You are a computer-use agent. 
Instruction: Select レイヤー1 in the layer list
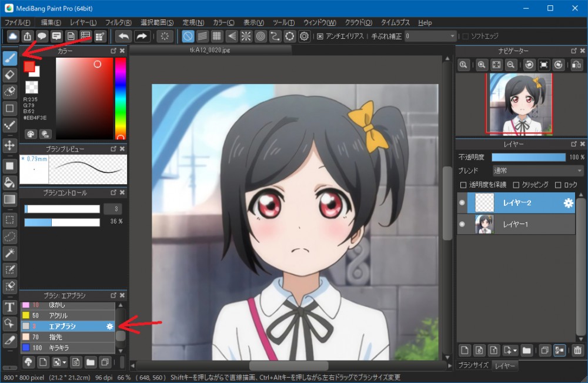(x=516, y=224)
